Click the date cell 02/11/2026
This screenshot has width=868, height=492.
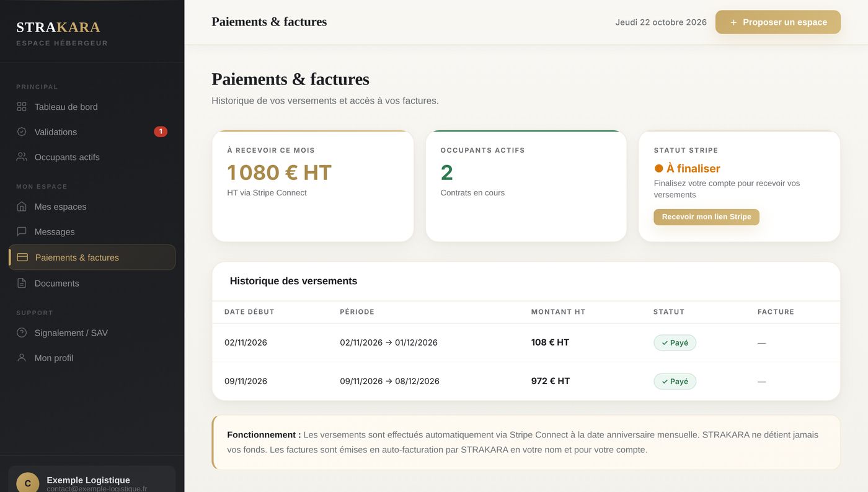point(246,342)
